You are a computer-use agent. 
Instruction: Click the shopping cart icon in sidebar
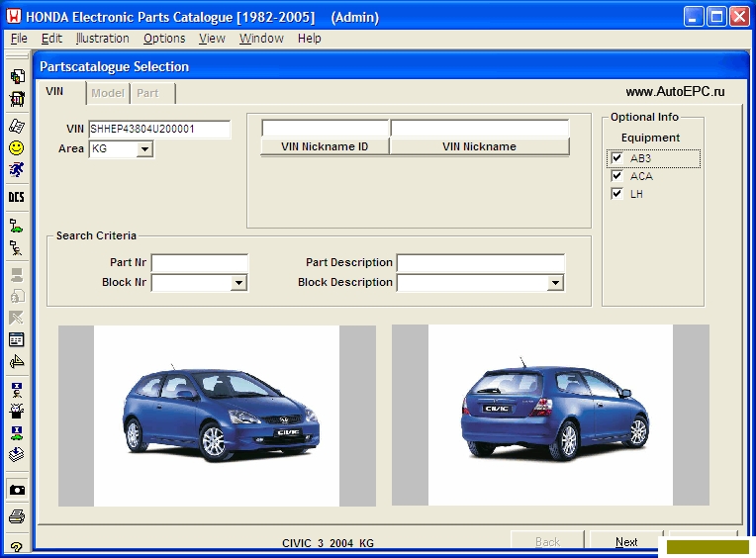click(17, 99)
